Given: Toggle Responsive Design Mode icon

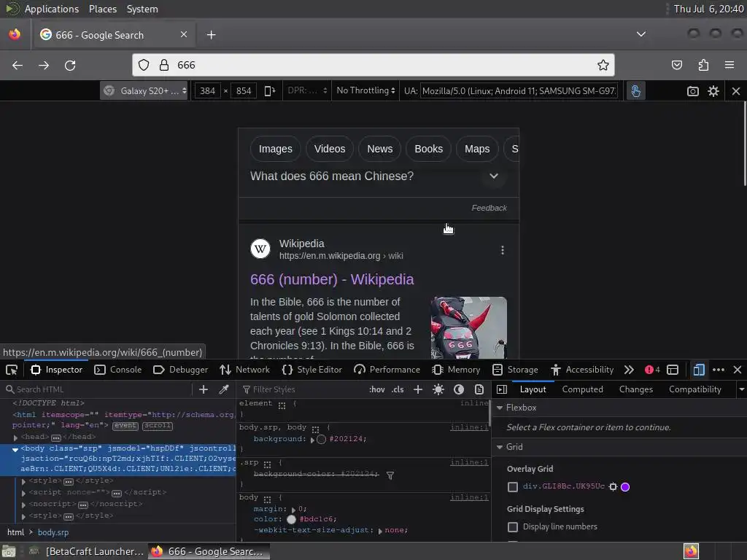Looking at the screenshot, I should tap(698, 370).
